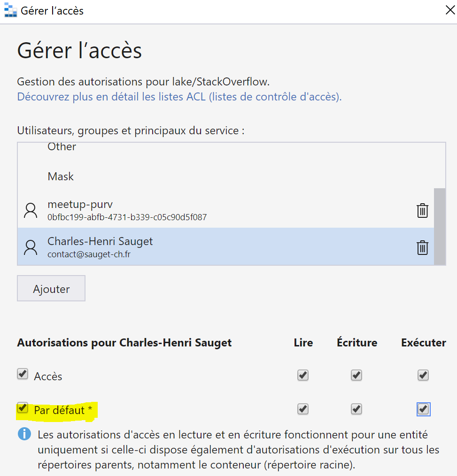Click the Storage Explorer icon in title bar
457x476 pixels.
click(x=10, y=10)
